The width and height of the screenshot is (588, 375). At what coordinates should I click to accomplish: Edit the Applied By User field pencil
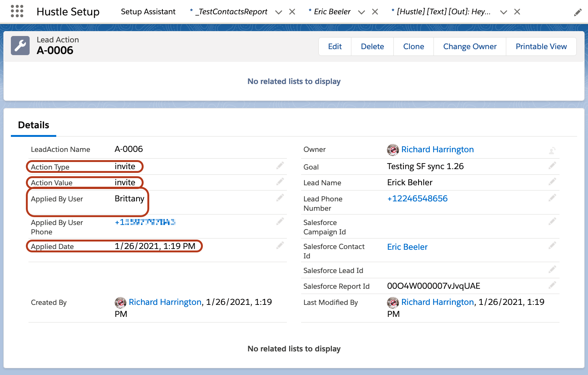click(280, 198)
